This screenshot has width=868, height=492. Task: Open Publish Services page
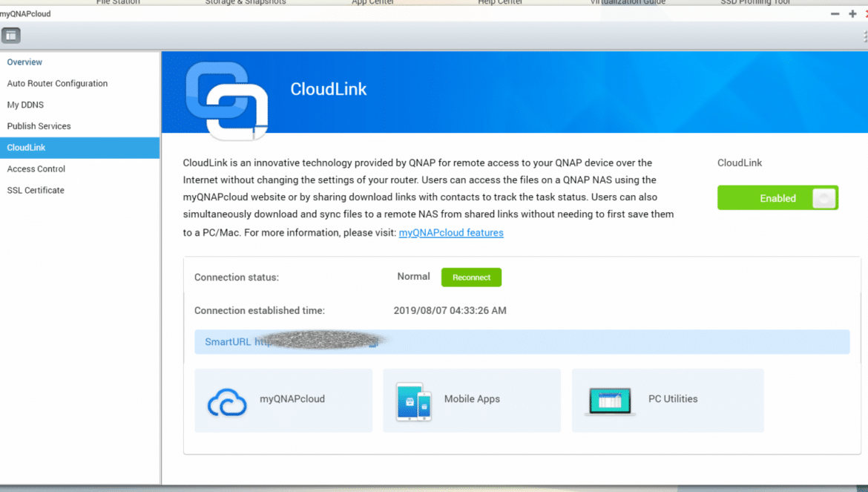coord(39,126)
